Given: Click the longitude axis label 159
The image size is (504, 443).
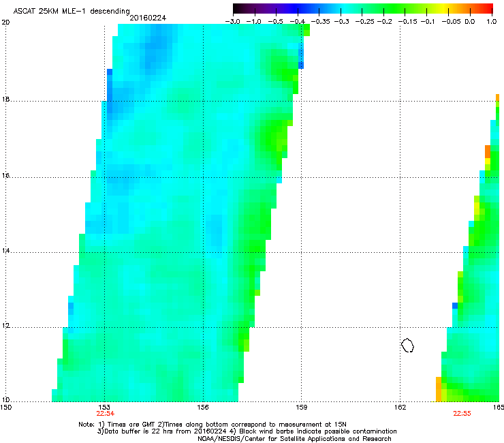Looking at the screenshot, I should (302, 408).
